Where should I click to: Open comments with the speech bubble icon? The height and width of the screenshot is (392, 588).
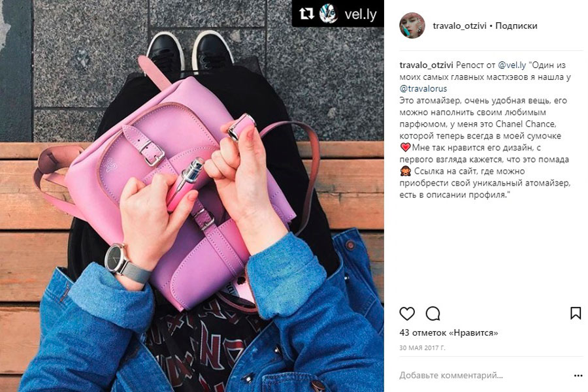(x=433, y=314)
